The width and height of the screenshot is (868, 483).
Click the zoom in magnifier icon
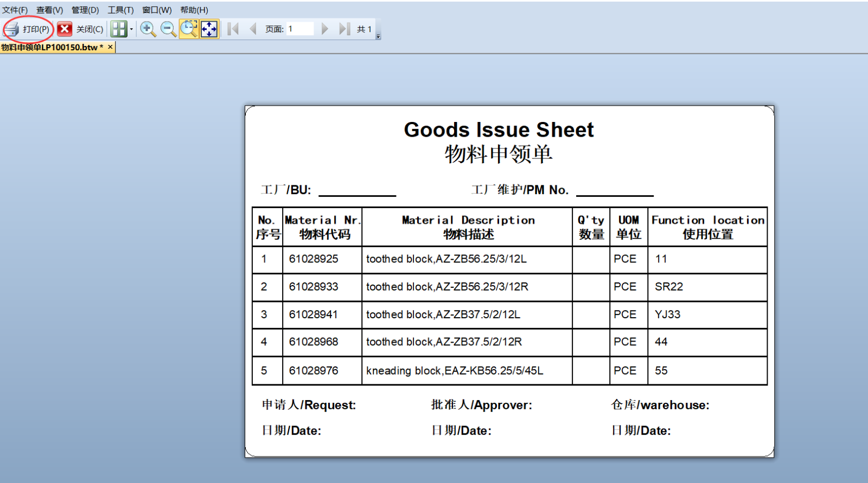148,29
